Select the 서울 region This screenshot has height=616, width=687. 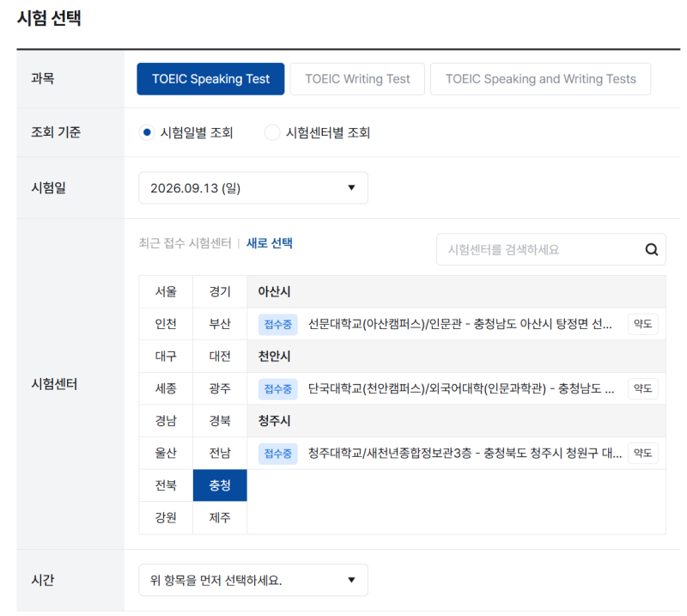point(166,291)
